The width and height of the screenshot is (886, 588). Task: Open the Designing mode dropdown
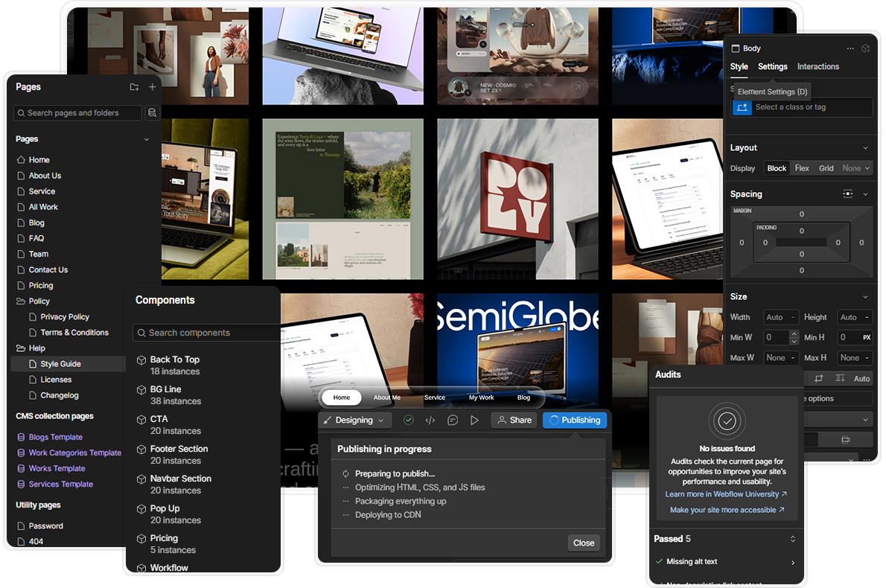pyautogui.click(x=354, y=421)
